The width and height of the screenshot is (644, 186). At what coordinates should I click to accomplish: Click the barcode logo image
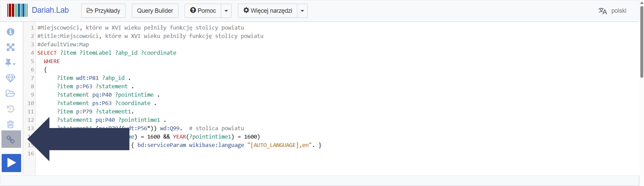17,10
